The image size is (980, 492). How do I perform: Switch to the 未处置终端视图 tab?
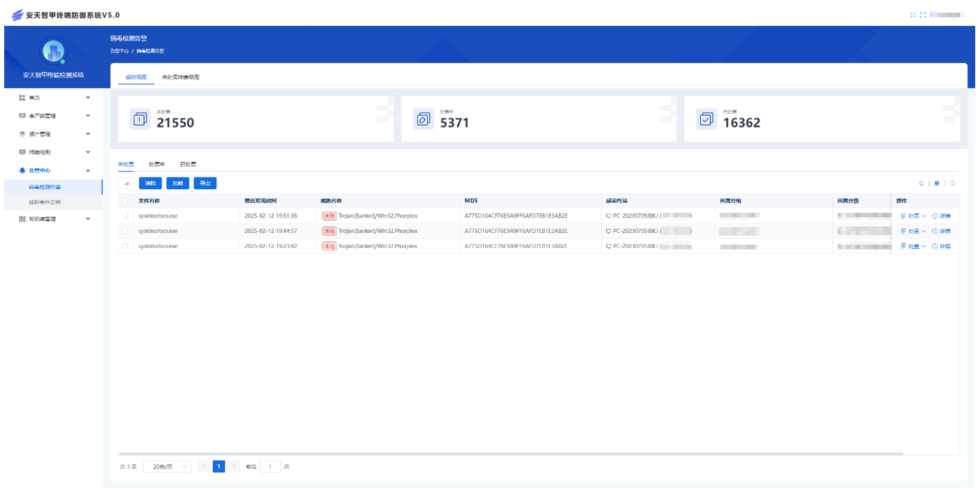(180, 77)
